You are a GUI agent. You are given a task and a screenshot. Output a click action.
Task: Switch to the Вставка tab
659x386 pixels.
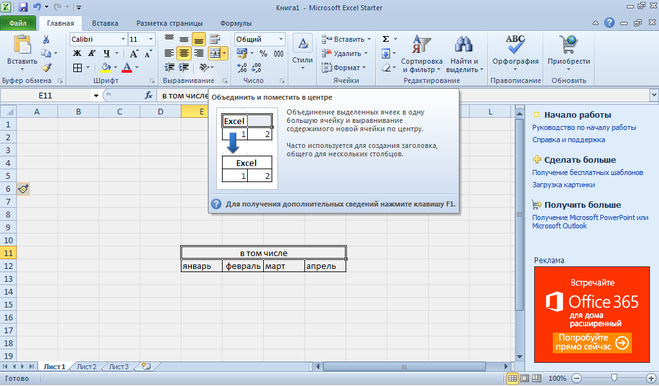[105, 23]
